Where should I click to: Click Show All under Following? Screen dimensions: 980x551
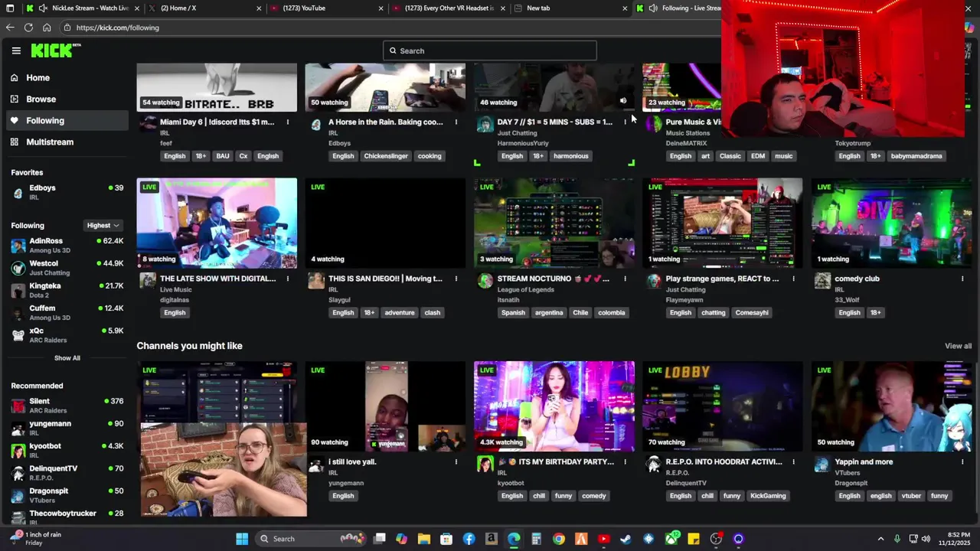[x=67, y=357]
